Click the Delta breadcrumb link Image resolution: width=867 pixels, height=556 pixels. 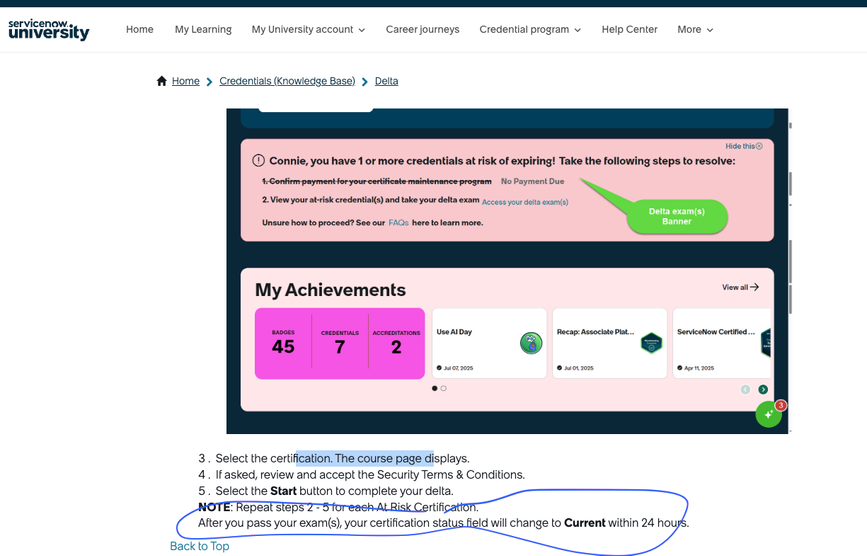[387, 81]
